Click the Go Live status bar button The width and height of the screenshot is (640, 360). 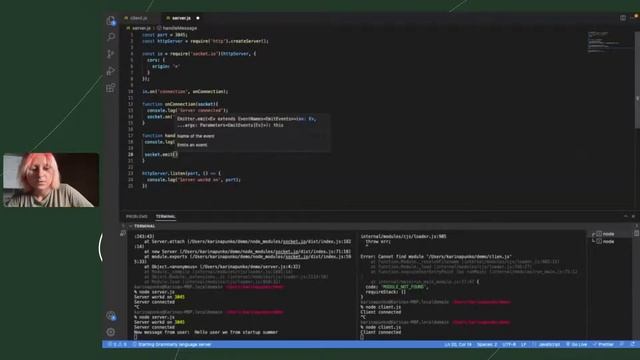[576, 344]
